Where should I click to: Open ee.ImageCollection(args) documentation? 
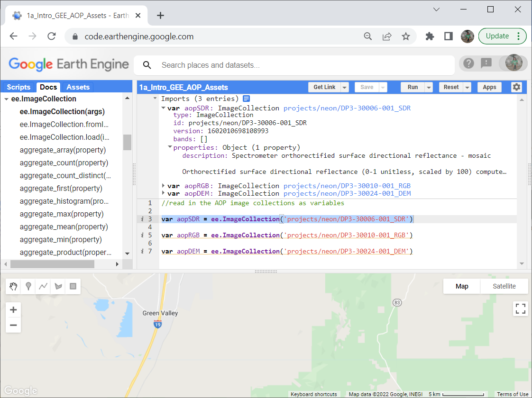point(62,111)
